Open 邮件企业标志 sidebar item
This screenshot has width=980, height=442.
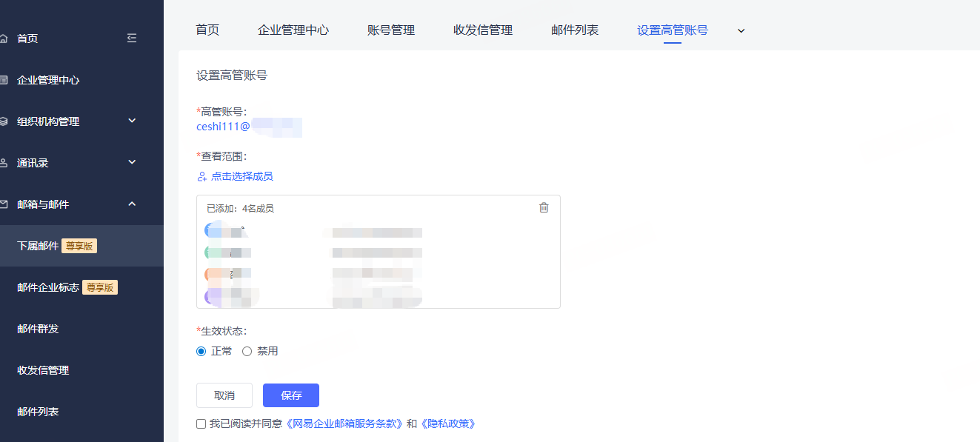[x=81, y=287]
